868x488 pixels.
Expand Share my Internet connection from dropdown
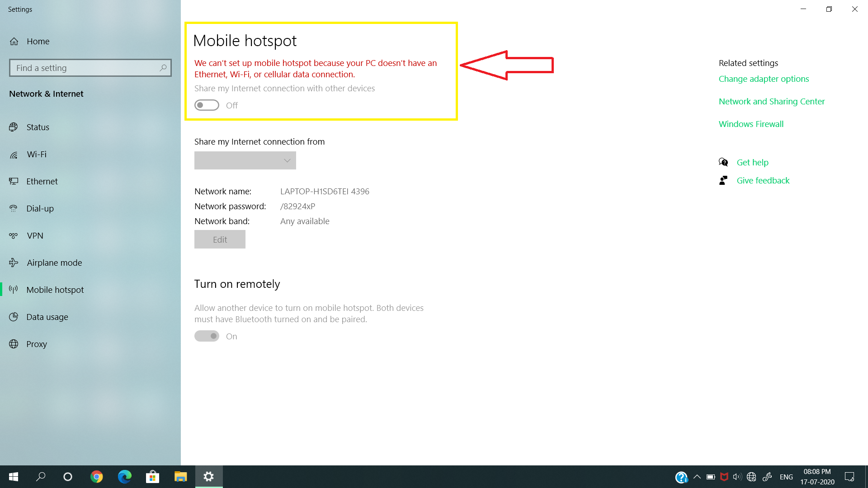pyautogui.click(x=245, y=160)
